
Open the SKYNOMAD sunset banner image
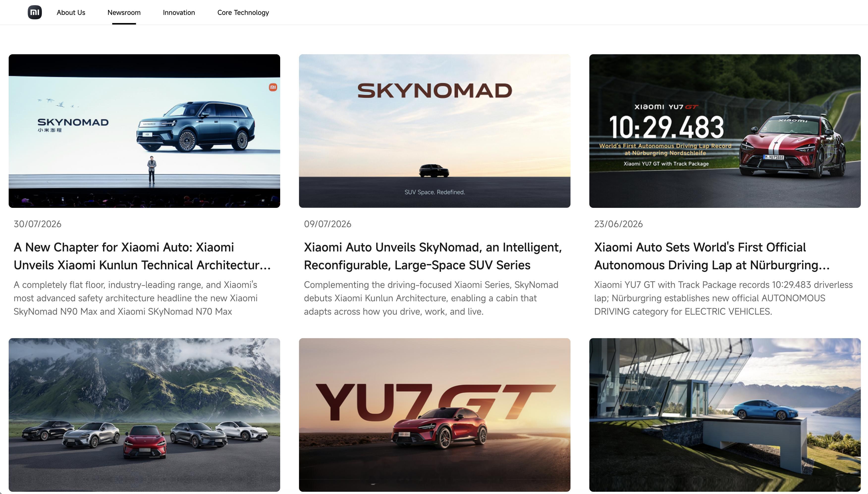434,131
